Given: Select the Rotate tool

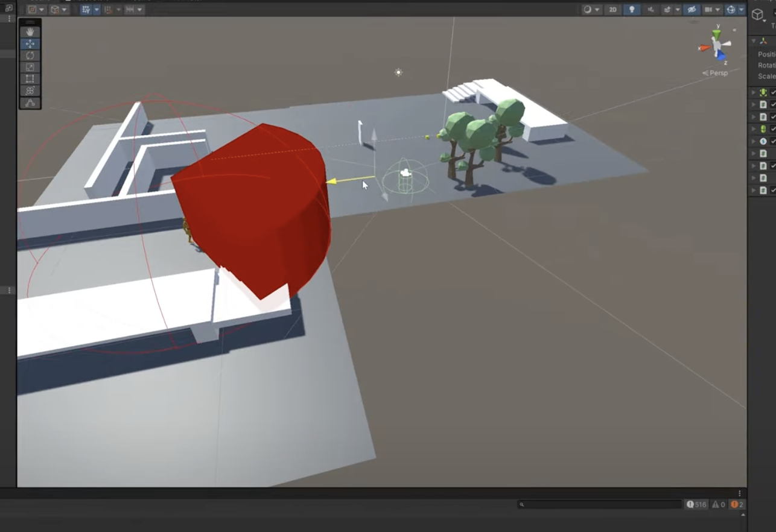Looking at the screenshot, I should click(x=30, y=55).
